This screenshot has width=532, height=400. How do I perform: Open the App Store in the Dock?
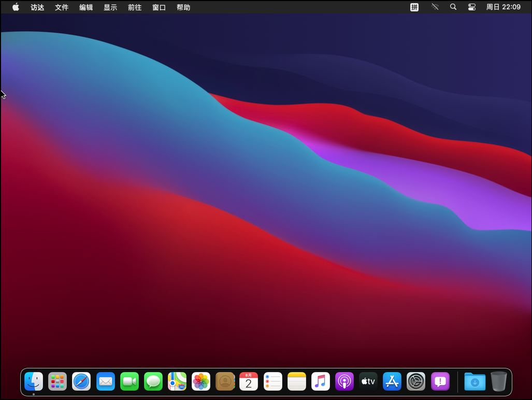click(x=392, y=381)
